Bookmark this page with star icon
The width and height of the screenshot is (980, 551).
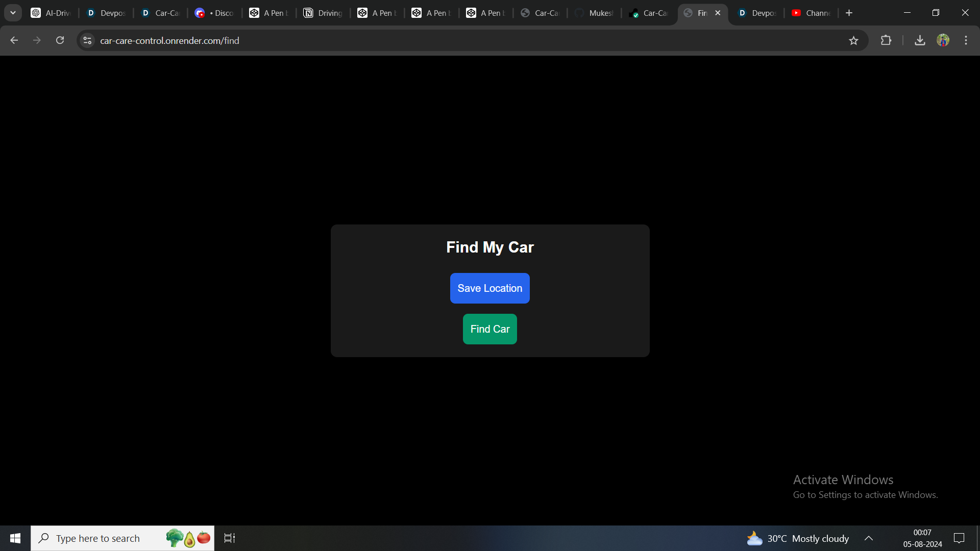click(853, 40)
